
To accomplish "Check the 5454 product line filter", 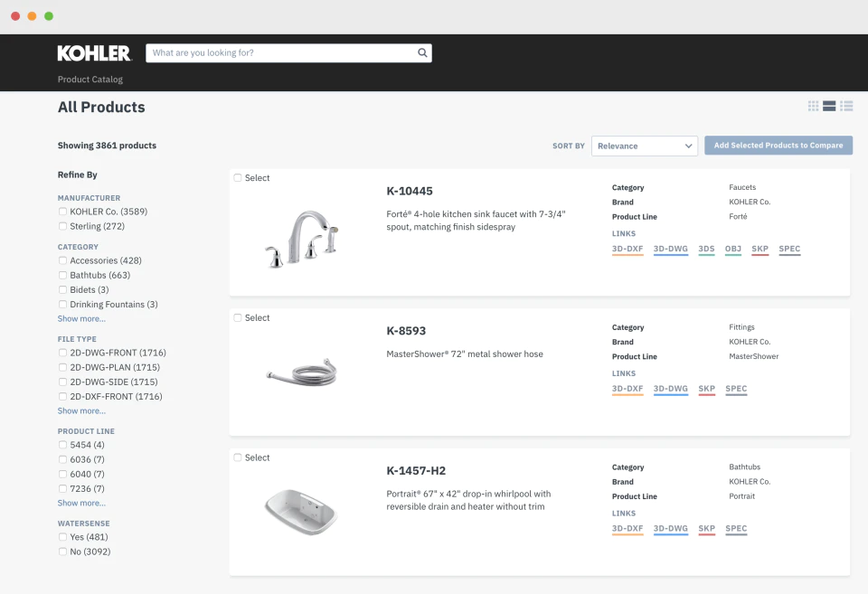I will click(x=62, y=445).
